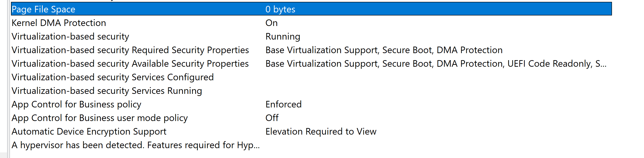Select App Control for Business policy row
644x158 pixels.
(311, 104)
